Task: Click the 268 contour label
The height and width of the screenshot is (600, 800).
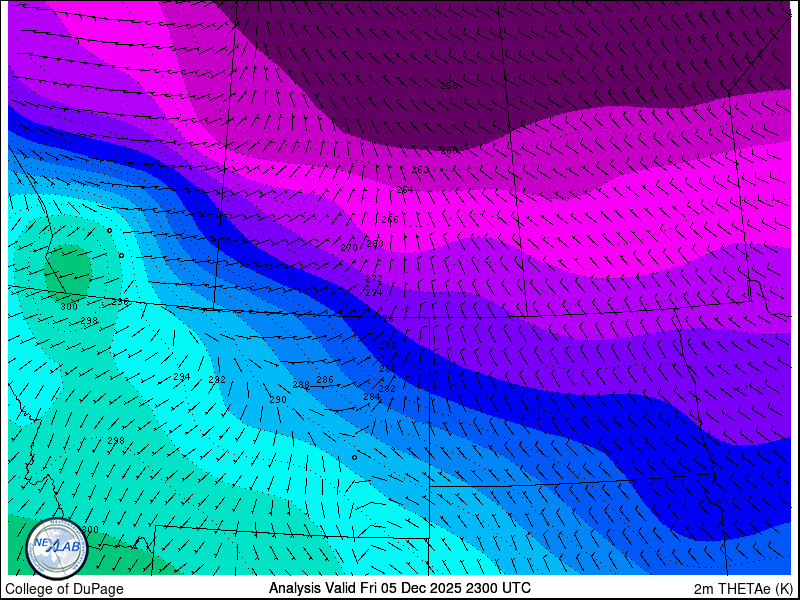Action: (375, 244)
